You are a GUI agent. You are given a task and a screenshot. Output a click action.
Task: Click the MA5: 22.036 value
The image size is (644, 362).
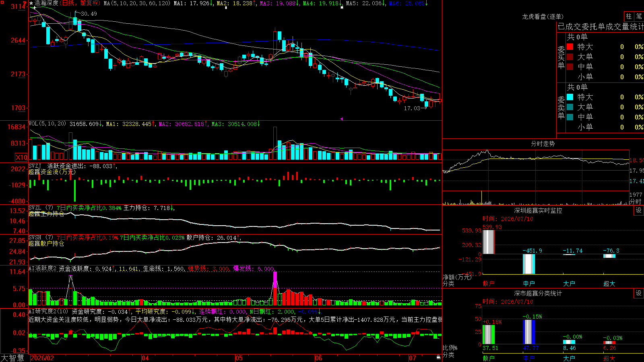tap(364, 3)
